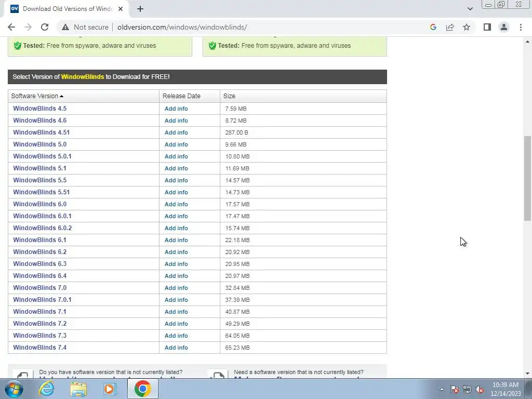Reload the oldversion.com page
Screen dimensions: 532x399
coord(45,27)
